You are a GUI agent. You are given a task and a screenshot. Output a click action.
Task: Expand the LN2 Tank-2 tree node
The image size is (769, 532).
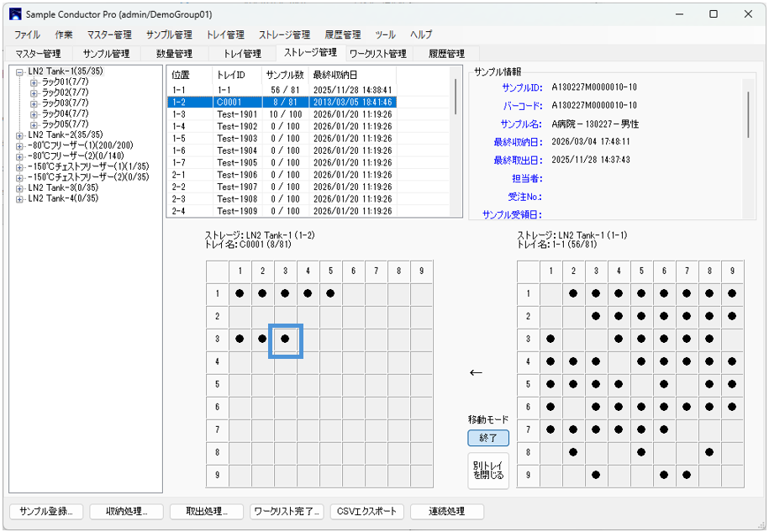tap(19, 134)
